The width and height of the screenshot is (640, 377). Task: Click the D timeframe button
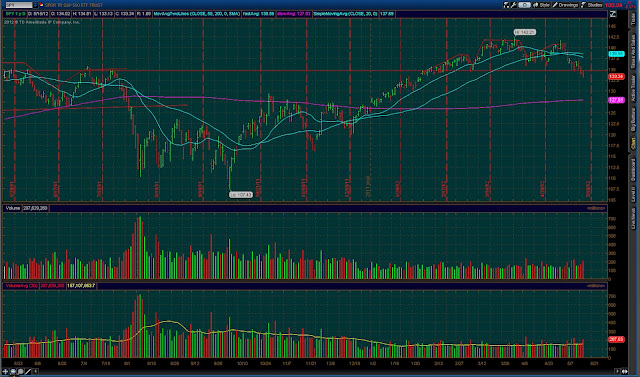tap(524, 5)
